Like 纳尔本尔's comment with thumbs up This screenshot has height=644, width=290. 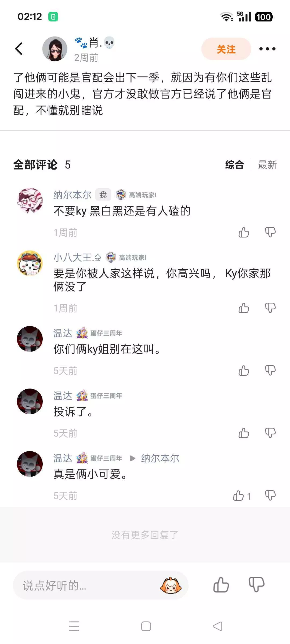[244, 232]
